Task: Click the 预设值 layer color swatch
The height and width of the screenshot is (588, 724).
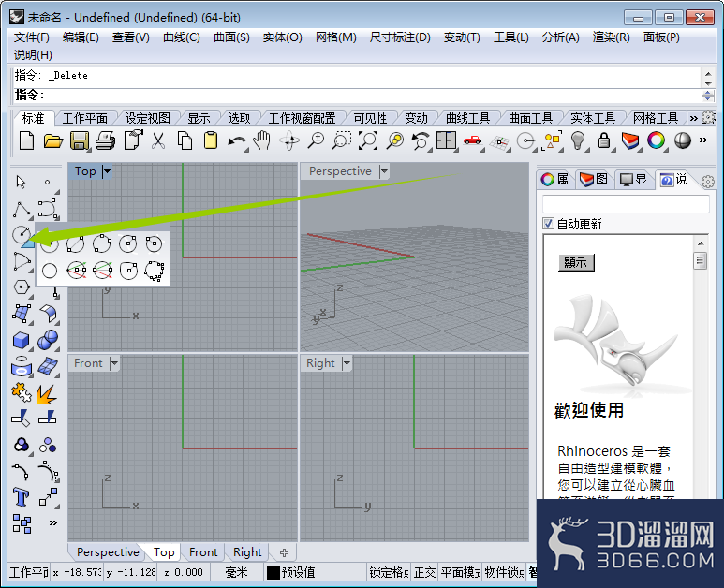Action: tap(273, 573)
